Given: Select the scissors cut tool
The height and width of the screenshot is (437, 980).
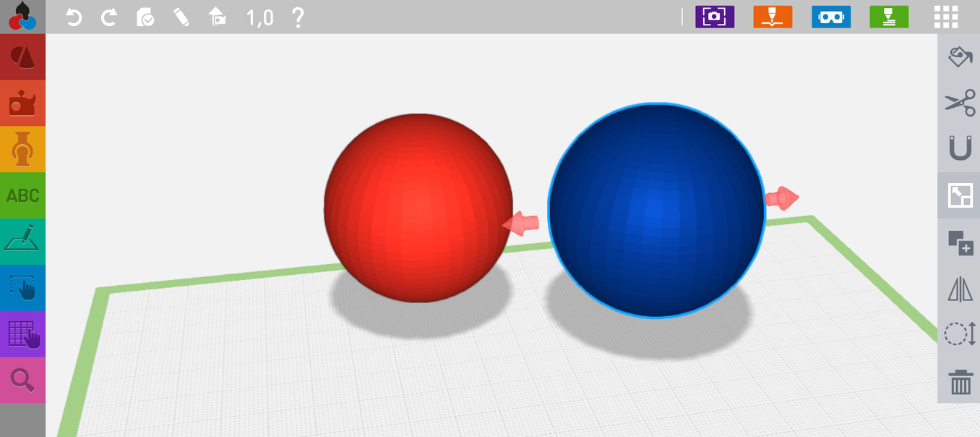Looking at the screenshot, I should pyautogui.click(x=960, y=103).
